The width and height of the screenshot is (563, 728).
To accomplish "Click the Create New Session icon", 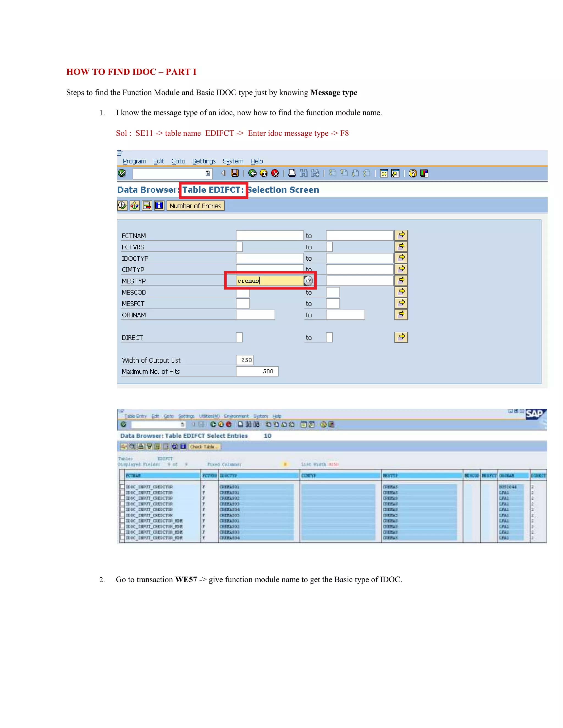I will [384, 173].
